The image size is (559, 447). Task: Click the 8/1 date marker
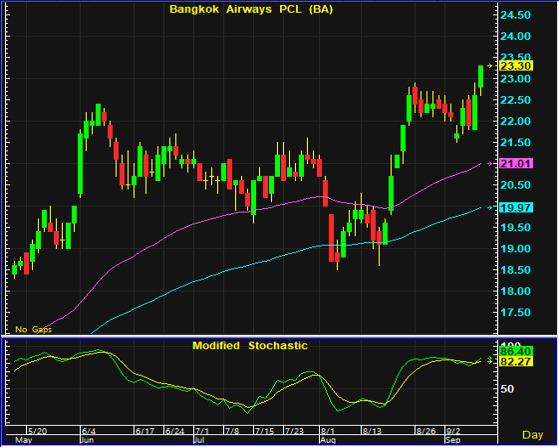pyautogui.click(x=327, y=431)
